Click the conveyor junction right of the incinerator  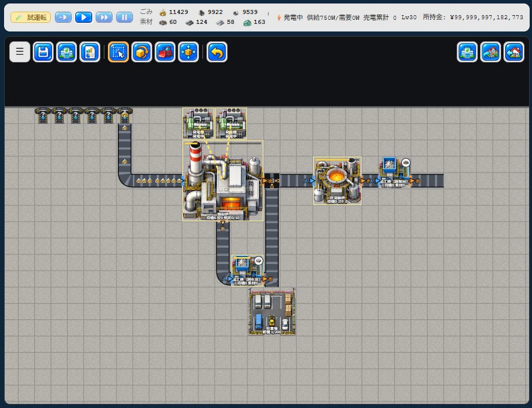(x=272, y=181)
